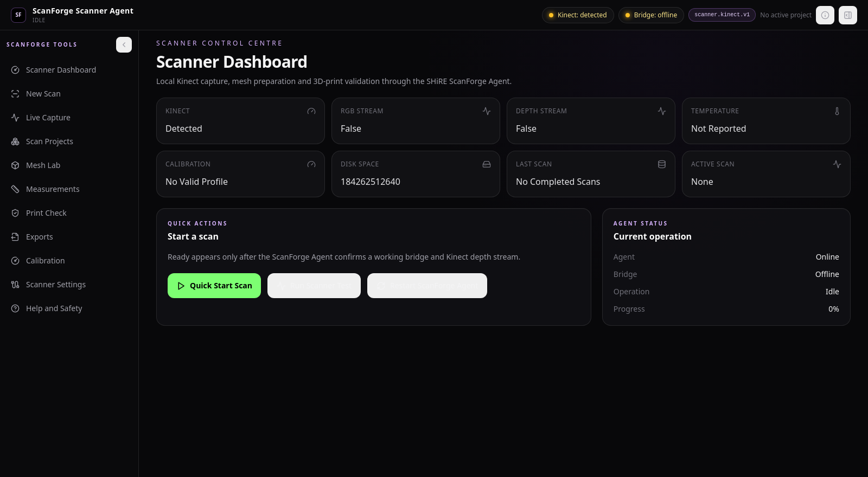
Task: Click the 'False' value under RGB Stream
Action: coord(351,128)
